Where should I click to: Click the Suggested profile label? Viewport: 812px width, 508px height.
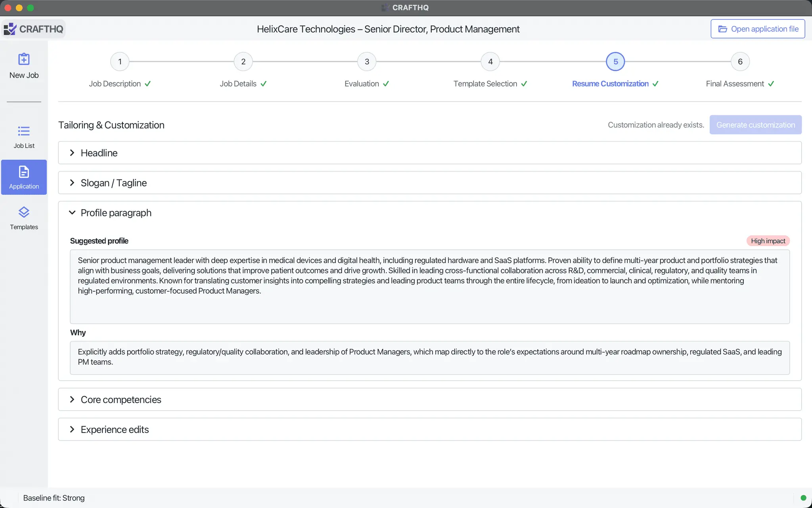(x=99, y=241)
